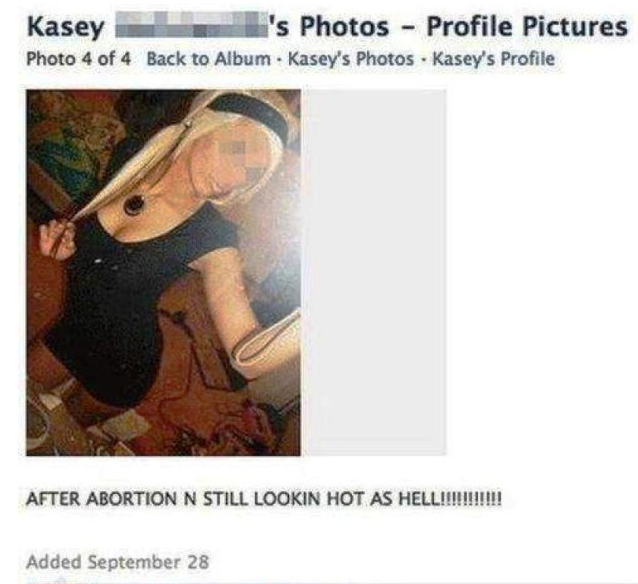Click the hand holding the hair strand
The image size is (638, 584).
click(x=57, y=241)
